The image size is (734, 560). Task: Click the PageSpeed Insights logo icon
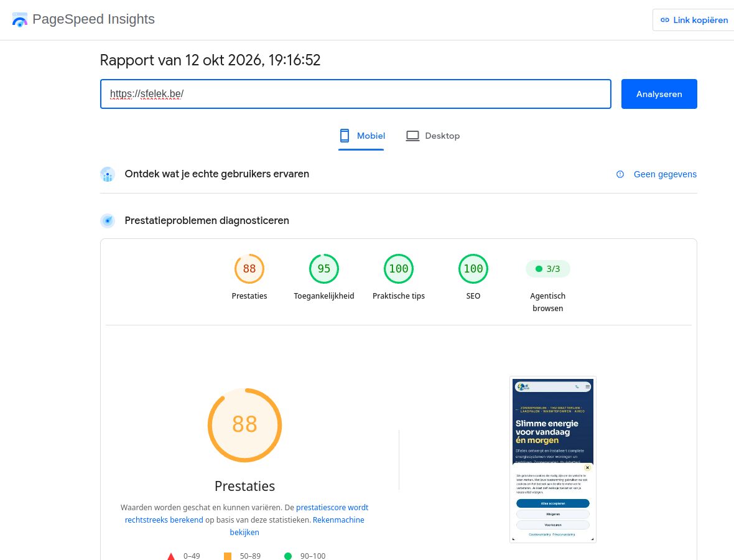click(x=20, y=20)
